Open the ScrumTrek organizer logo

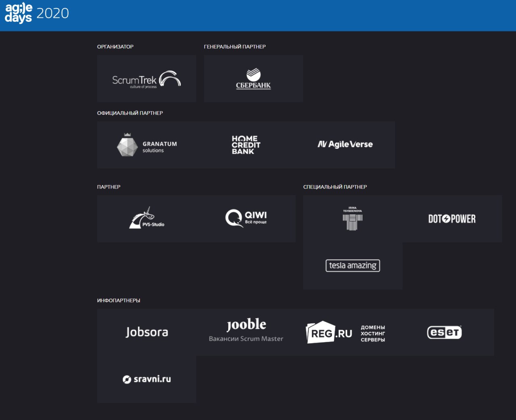point(146,79)
